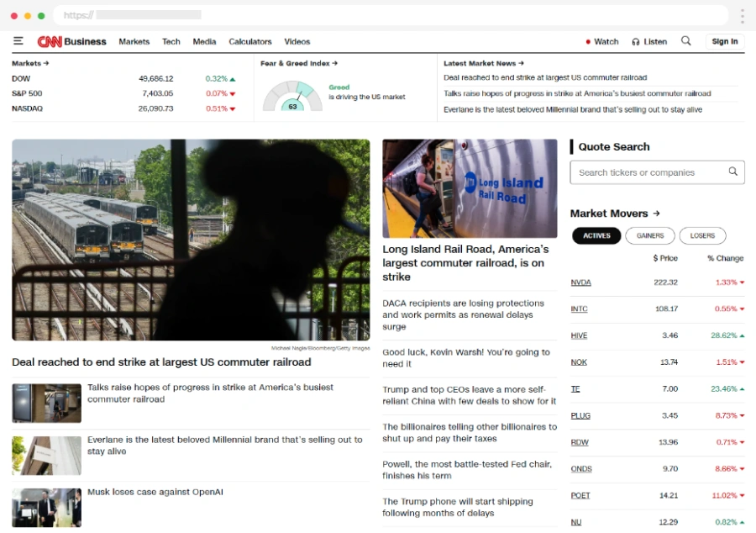Open the main rail yard silhouette photo
Image resolution: width=756 pixels, height=533 pixels.
[x=191, y=240]
